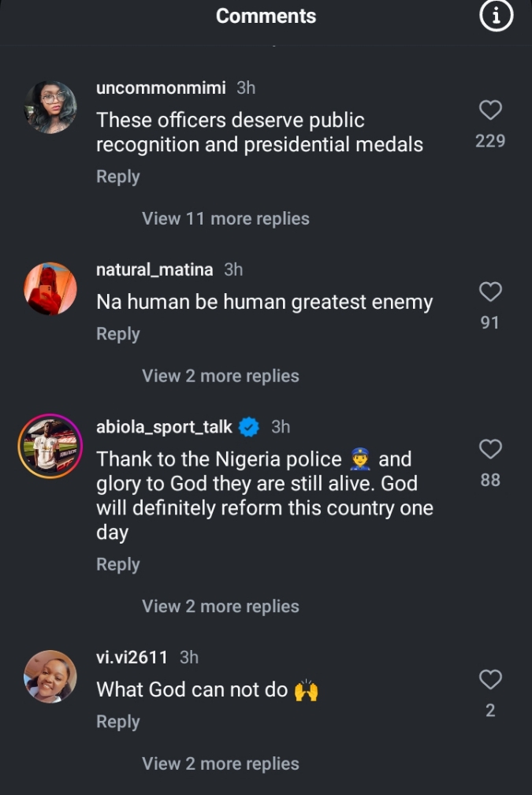Screen dimensions: 532x795
Task: Expand replies under natural_matina's comment
Action: coord(221,376)
